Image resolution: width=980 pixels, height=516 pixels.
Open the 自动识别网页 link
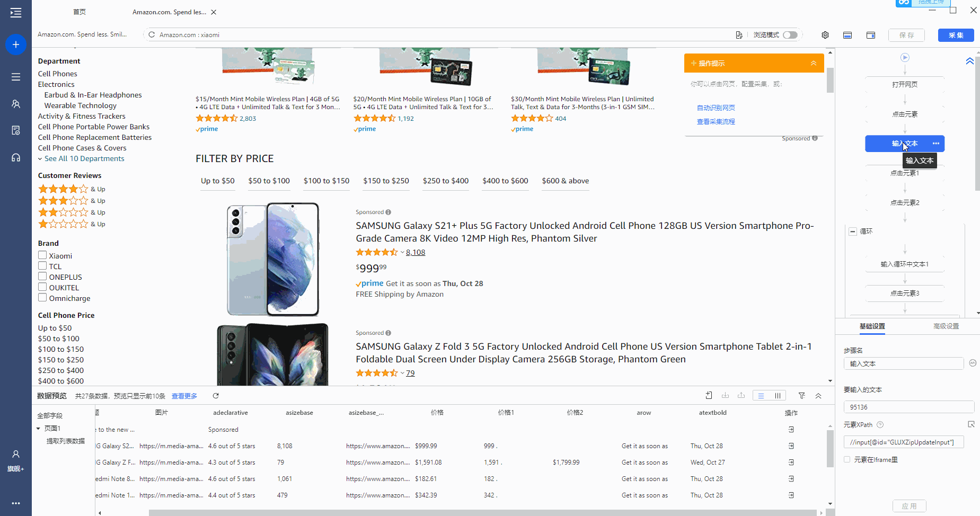click(x=716, y=108)
